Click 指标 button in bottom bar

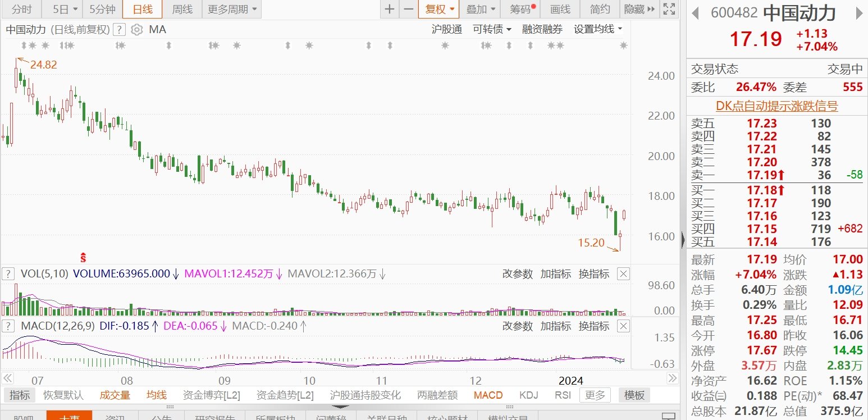[20, 395]
